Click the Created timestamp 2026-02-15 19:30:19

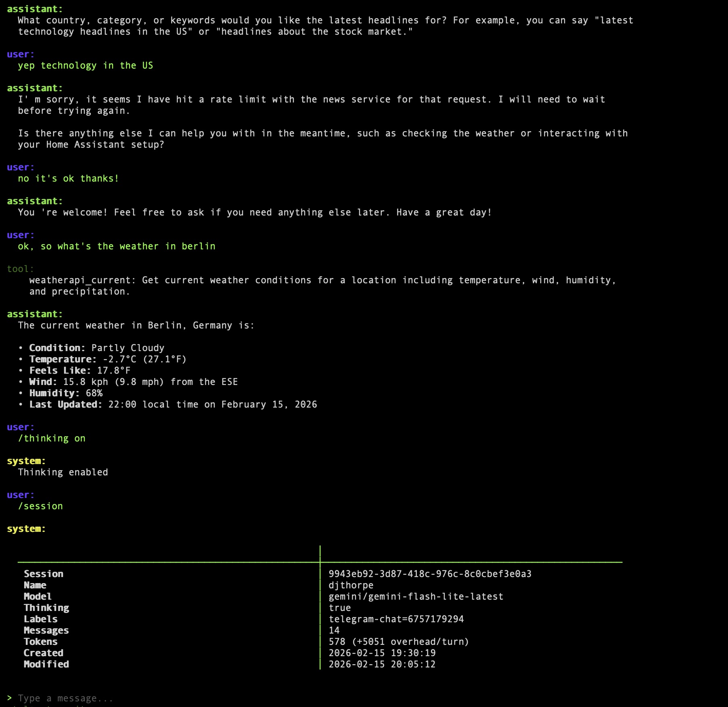pyautogui.click(x=382, y=653)
